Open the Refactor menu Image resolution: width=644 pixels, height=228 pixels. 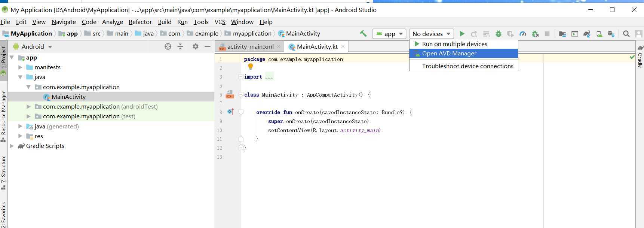140,22
